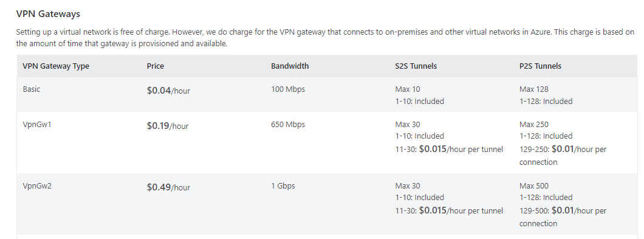Click the VPN Gateways heading
The height and width of the screenshot is (239, 644).
pyautogui.click(x=48, y=13)
